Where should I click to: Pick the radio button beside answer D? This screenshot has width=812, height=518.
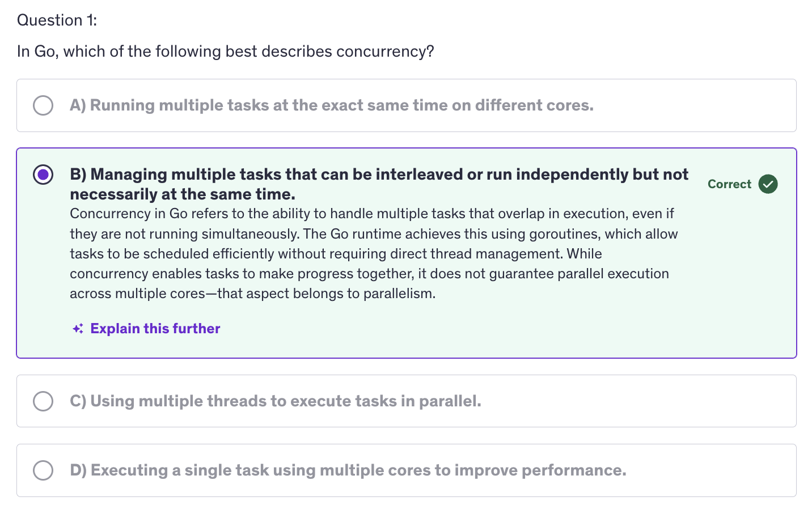[43, 470]
